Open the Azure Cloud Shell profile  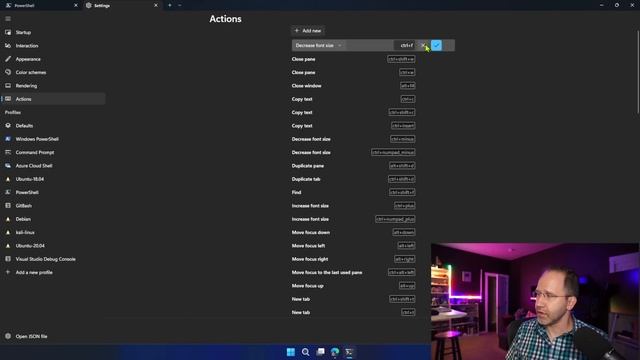(53, 166)
